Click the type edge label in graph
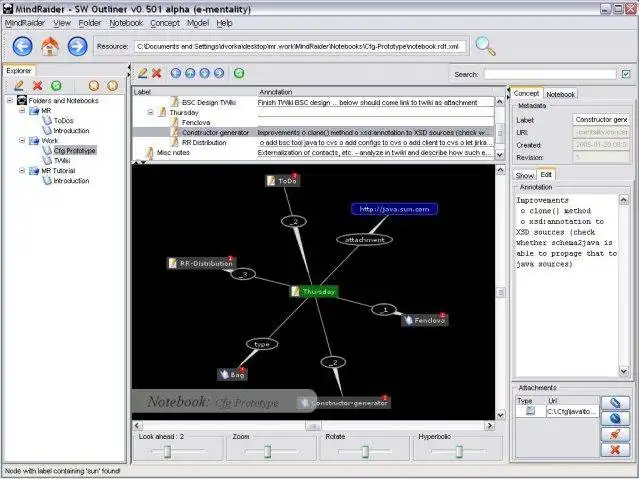The height and width of the screenshot is (479, 639). (x=262, y=344)
